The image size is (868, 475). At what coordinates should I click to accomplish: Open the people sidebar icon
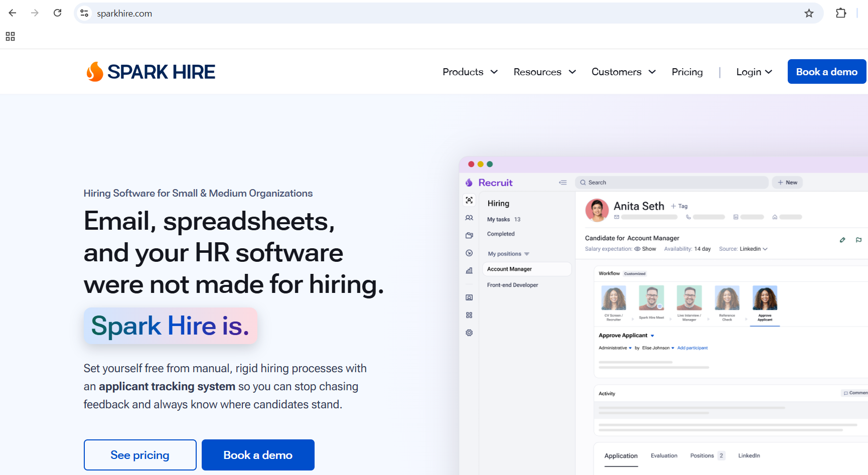tap(469, 218)
